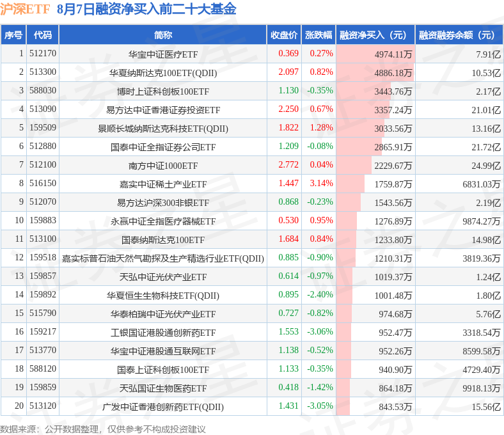Click the 沪深ETF title label
504x435 pixels.
pos(25,9)
